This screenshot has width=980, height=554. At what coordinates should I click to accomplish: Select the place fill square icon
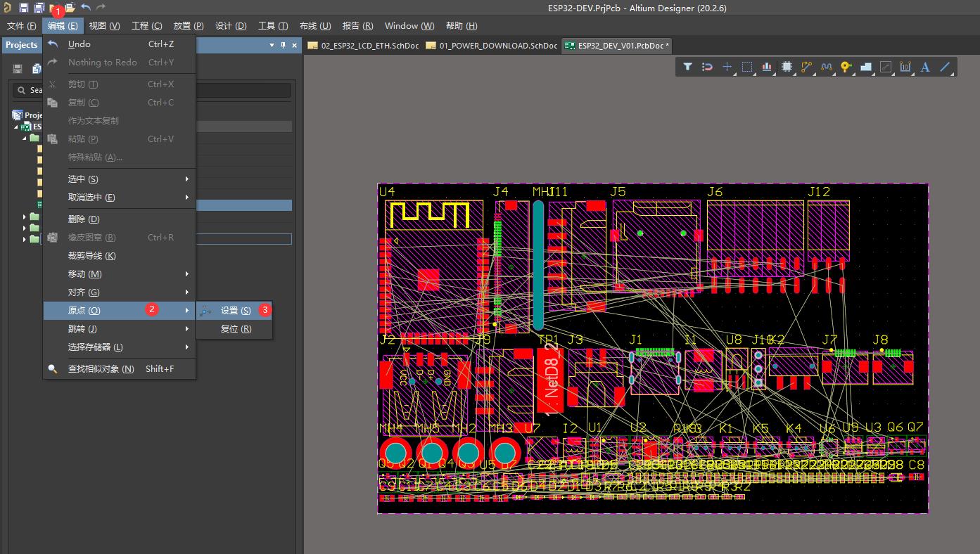click(x=886, y=67)
